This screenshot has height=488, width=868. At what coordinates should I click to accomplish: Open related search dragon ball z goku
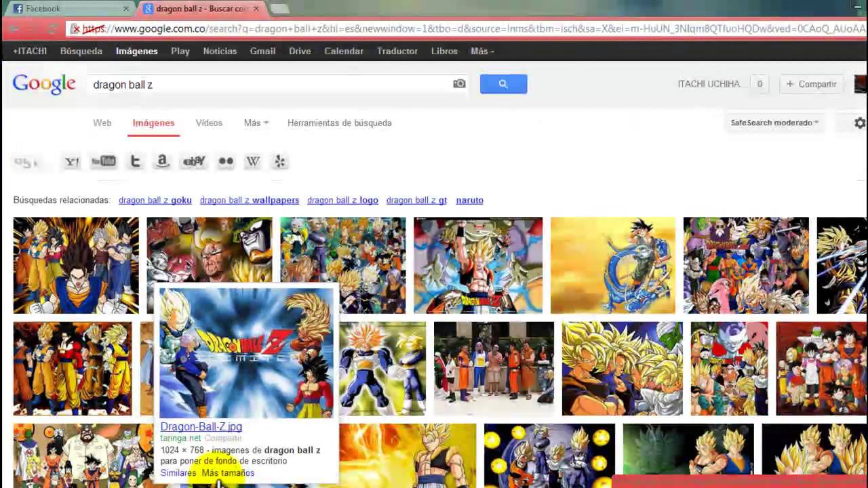point(155,200)
